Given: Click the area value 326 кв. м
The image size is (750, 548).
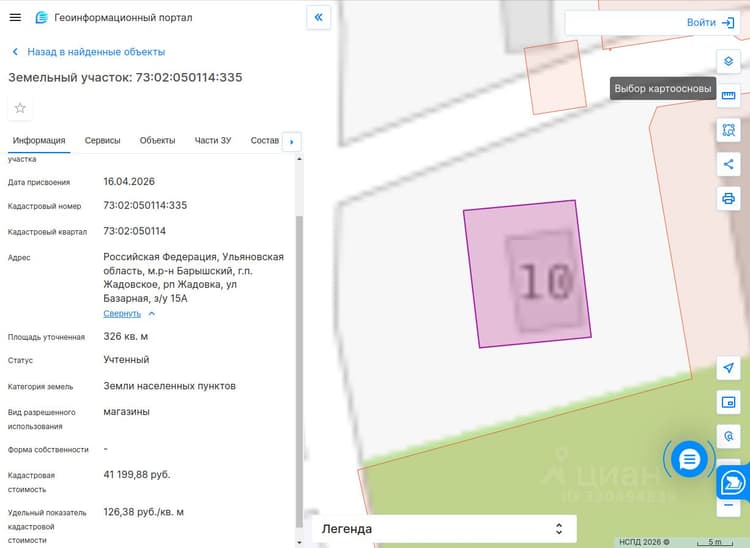Looking at the screenshot, I should click(x=126, y=337).
